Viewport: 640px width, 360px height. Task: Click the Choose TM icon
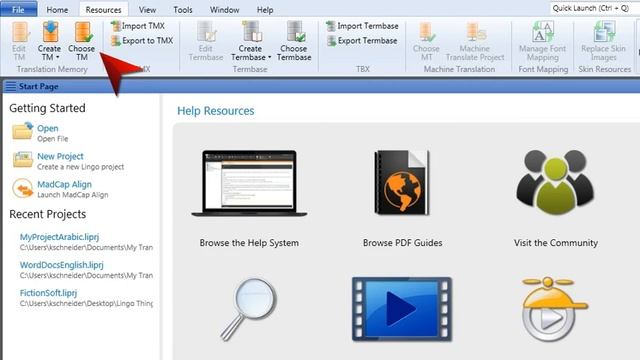[83, 32]
